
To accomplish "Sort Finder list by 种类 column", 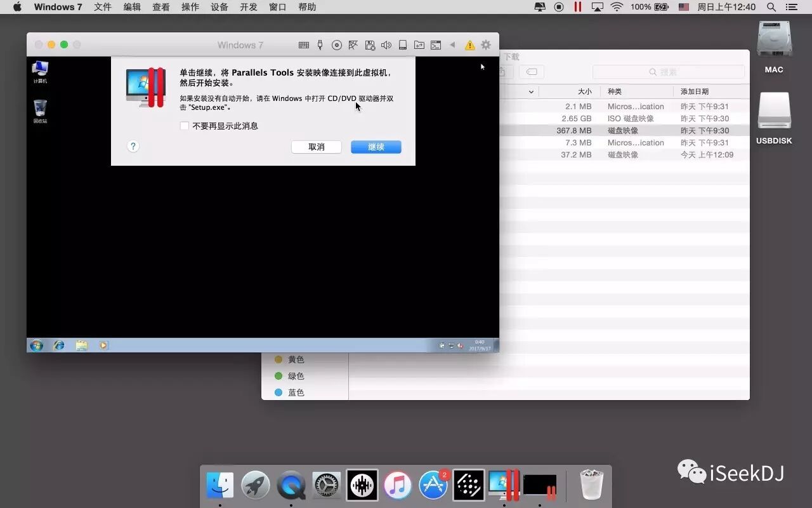I will point(615,91).
